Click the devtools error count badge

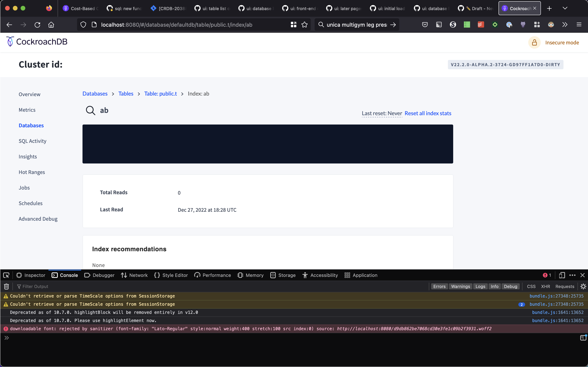[547, 275]
